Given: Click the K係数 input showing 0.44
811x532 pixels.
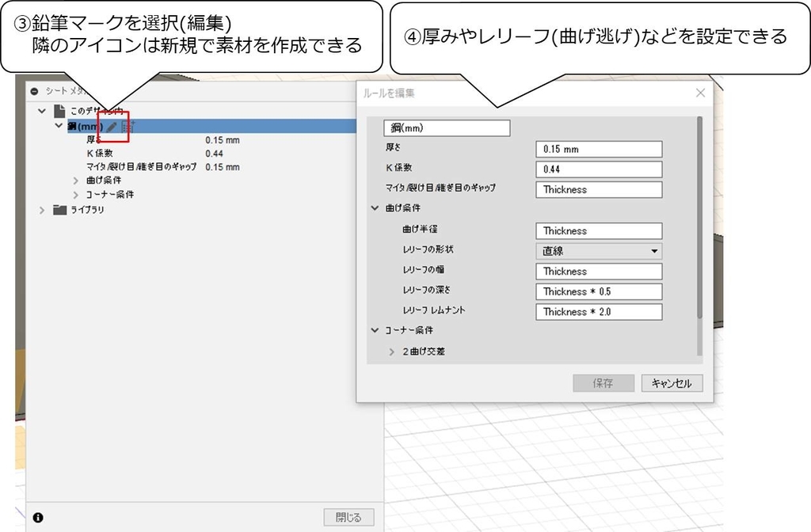Looking at the screenshot, I should [598, 169].
